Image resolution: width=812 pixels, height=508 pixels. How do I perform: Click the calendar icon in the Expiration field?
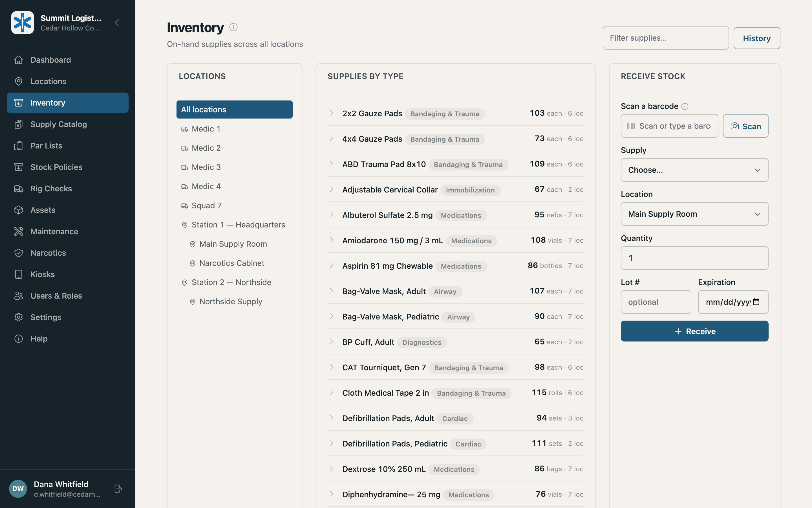click(x=756, y=302)
